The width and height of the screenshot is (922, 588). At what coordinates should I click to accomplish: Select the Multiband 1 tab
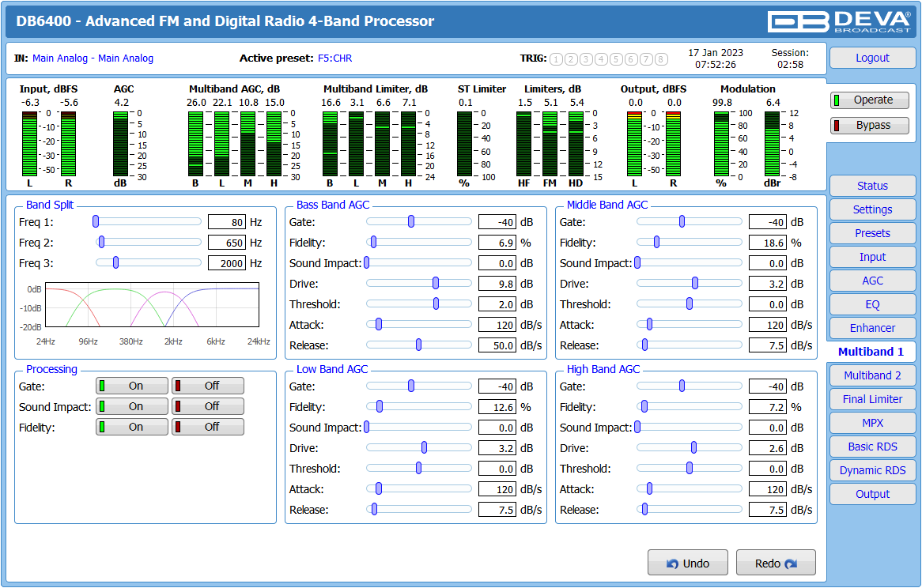click(x=871, y=352)
